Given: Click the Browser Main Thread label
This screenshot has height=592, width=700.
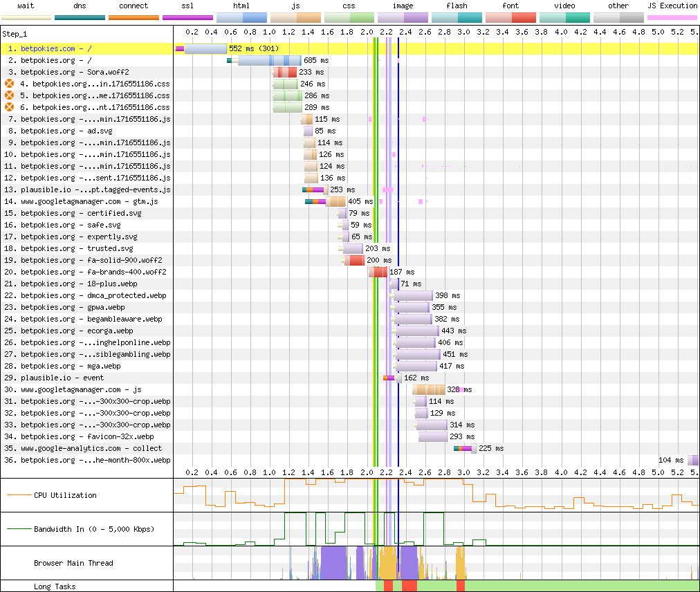Looking at the screenshot, I should [x=73, y=563].
